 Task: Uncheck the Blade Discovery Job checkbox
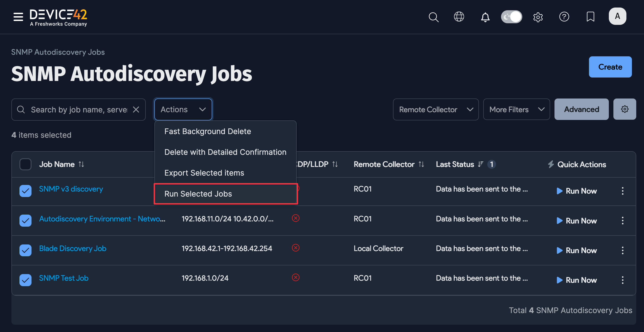25,250
